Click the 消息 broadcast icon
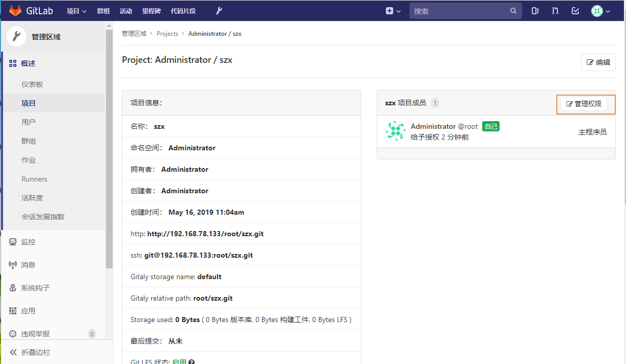Viewport: 626px width, 364px height. (13, 265)
